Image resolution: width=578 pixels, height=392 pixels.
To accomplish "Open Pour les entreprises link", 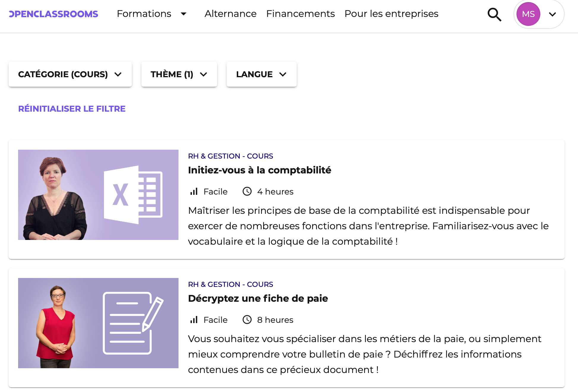I will point(391,14).
